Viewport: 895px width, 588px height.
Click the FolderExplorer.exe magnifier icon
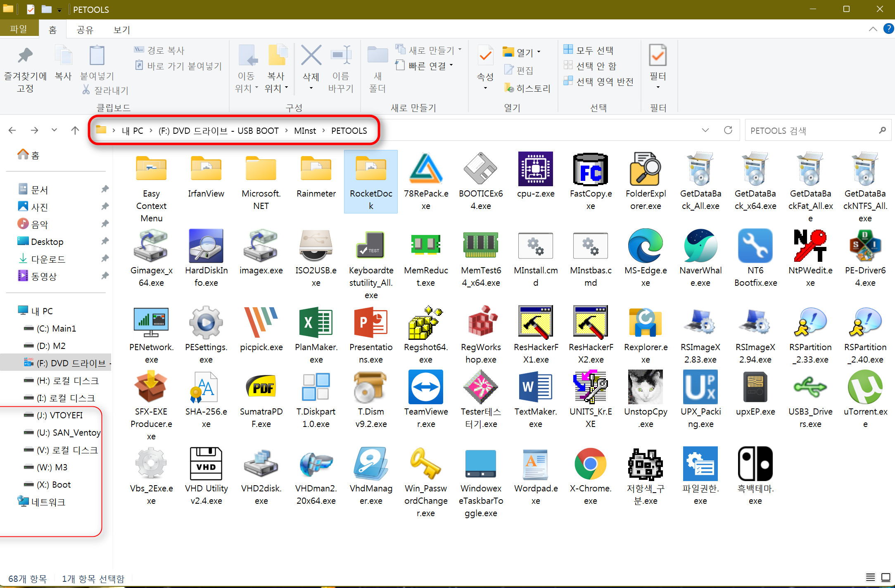(x=646, y=169)
